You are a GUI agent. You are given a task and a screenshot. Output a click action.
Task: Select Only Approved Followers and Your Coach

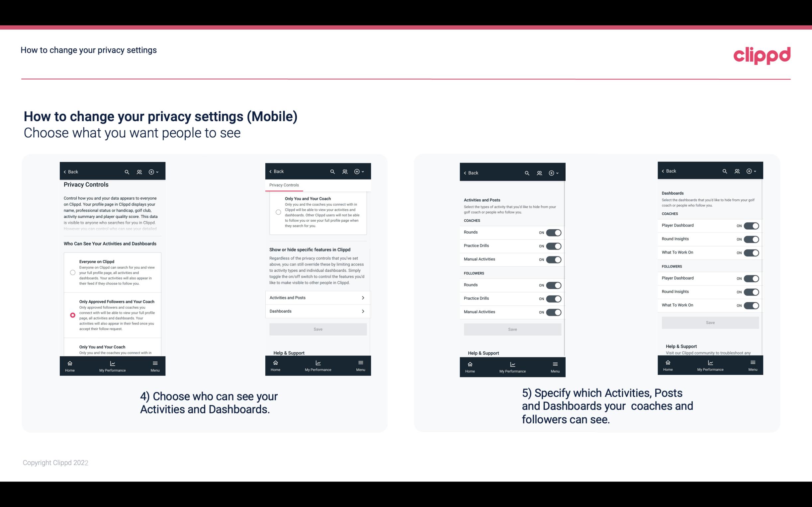pyautogui.click(x=72, y=314)
